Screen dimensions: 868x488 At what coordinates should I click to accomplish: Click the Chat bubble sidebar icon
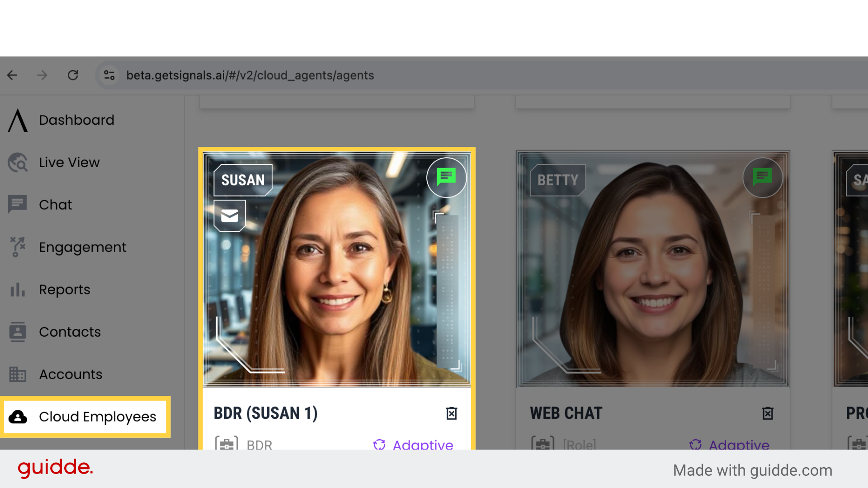pyautogui.click(x=18, y=204)
